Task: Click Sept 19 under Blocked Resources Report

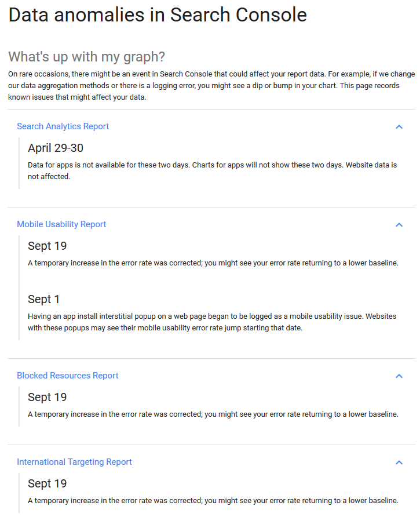Action: pyautogui.click(x=48, y=397)
